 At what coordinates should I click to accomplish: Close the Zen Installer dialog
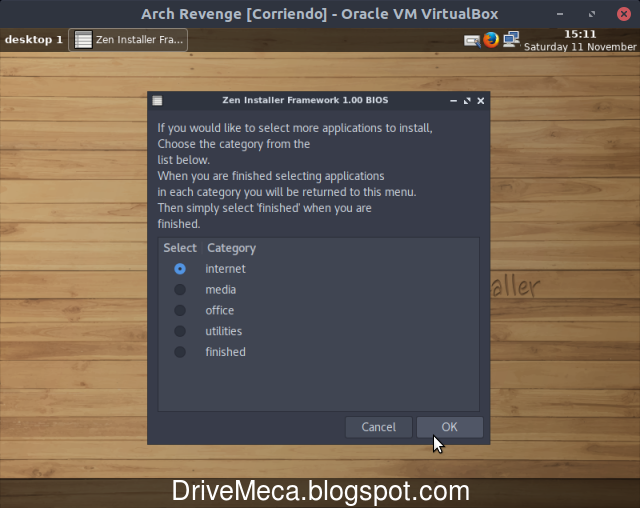[x=481, y=100]
